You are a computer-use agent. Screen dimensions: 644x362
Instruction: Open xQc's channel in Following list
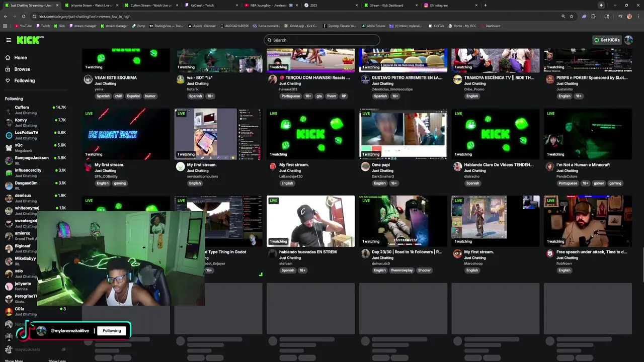35,148
